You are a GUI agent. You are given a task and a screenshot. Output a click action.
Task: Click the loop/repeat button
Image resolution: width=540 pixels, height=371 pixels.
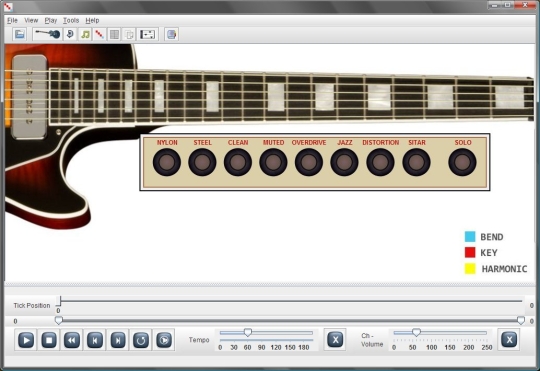(x=141, y=340)
